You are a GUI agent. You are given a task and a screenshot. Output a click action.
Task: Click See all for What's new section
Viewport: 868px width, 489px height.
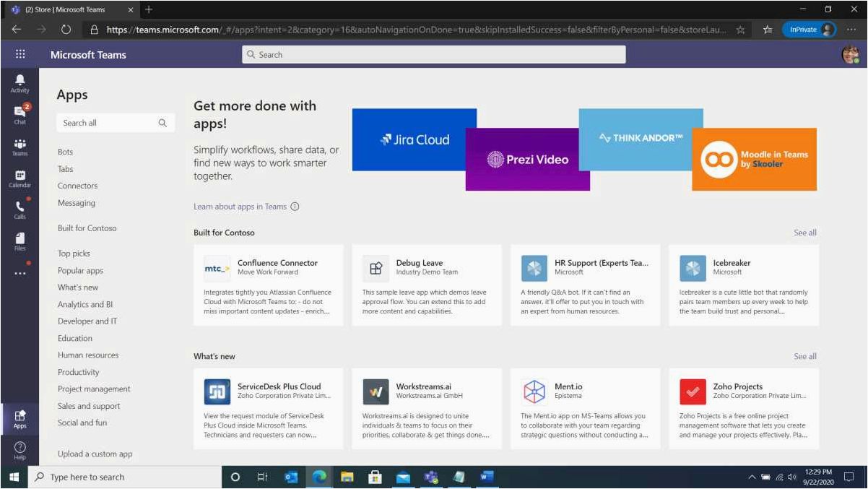(805, 356)
